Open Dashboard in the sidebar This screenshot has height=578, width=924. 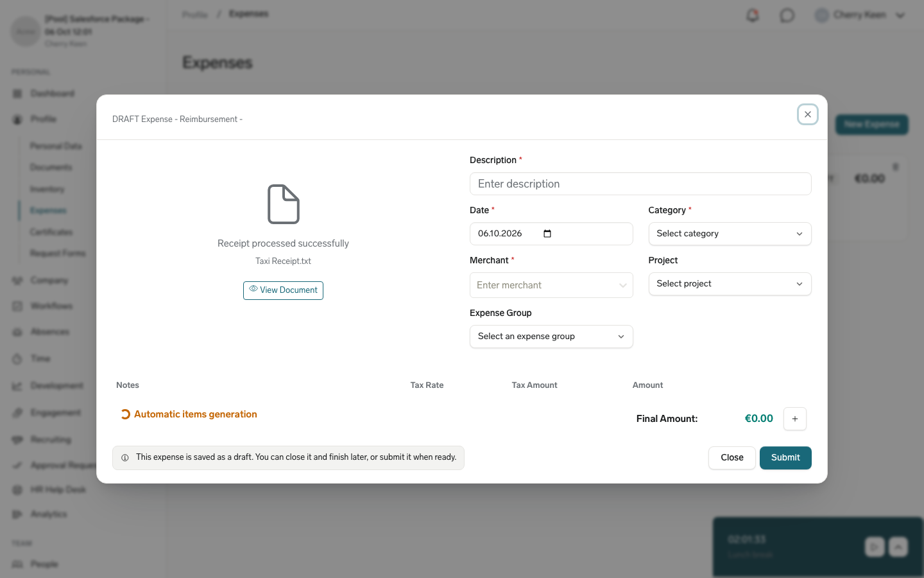(x=52, y=94)
